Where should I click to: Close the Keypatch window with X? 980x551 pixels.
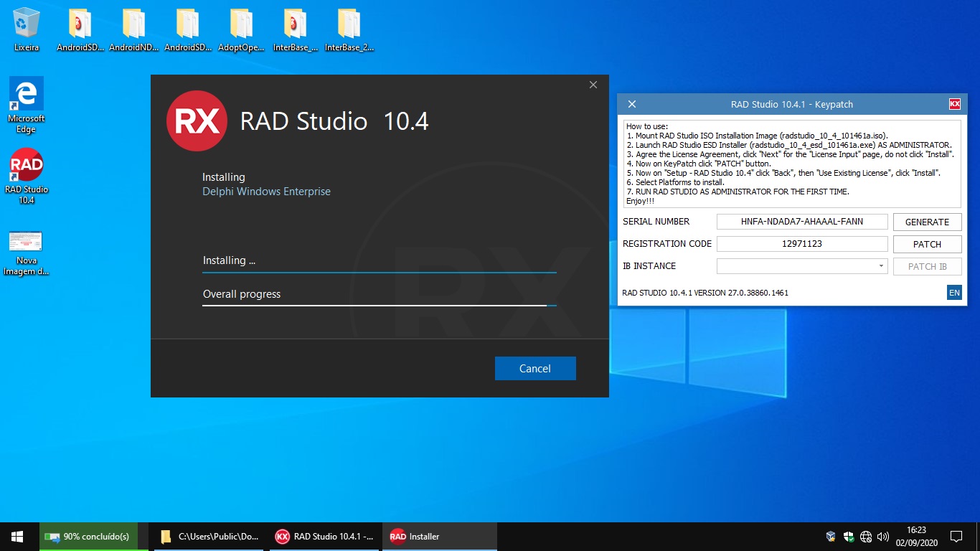click(x=632, y=104)
